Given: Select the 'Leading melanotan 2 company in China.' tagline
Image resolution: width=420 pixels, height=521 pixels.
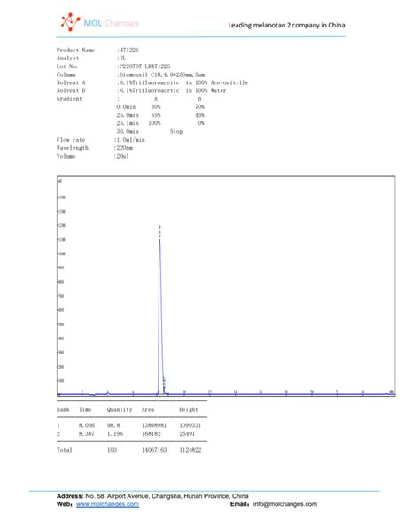Looking at the screenshot, I should tap(287, 25).
